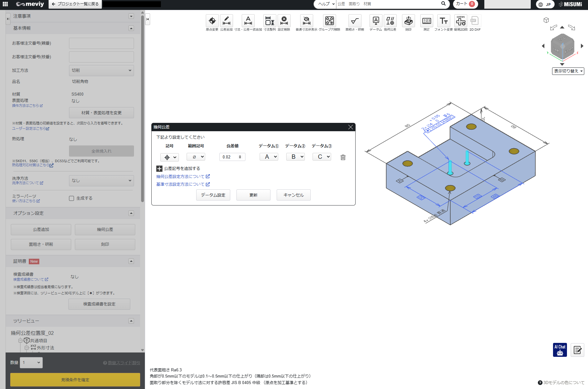The image size is (588, 389).
Task: Click the 寸法・公差一括追加 toolbar icon
Action: (x=248, y=21)
